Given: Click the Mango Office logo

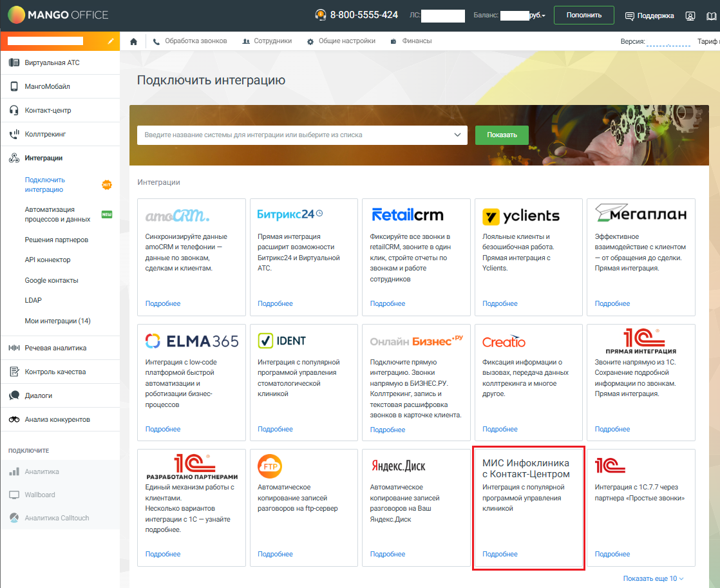Looking at the screenshot, I should [x=59, y=15].
